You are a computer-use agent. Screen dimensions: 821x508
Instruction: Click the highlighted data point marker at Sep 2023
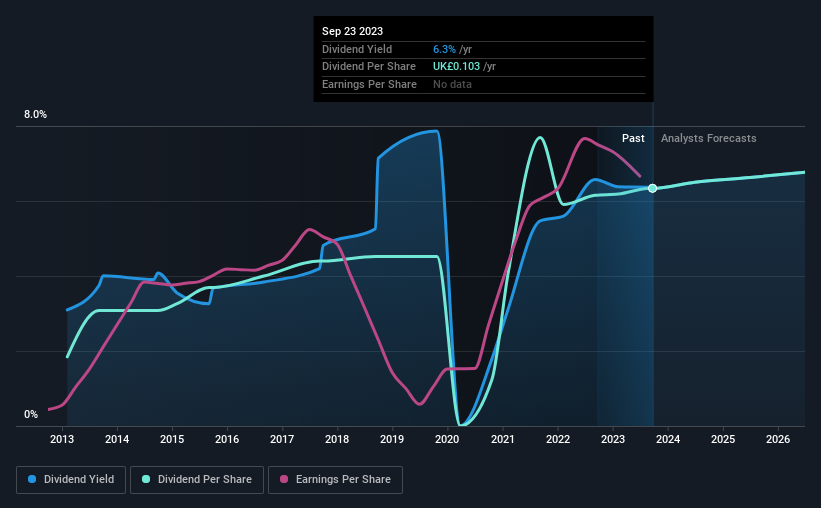(652, 188)
